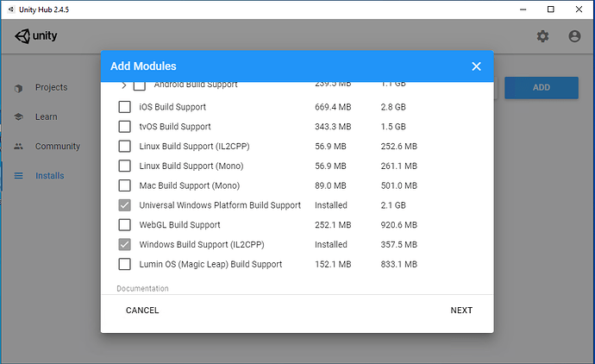Click the blue ADD button
The width and height of the screenshot is (595, 364).
(x=541, y=87)
